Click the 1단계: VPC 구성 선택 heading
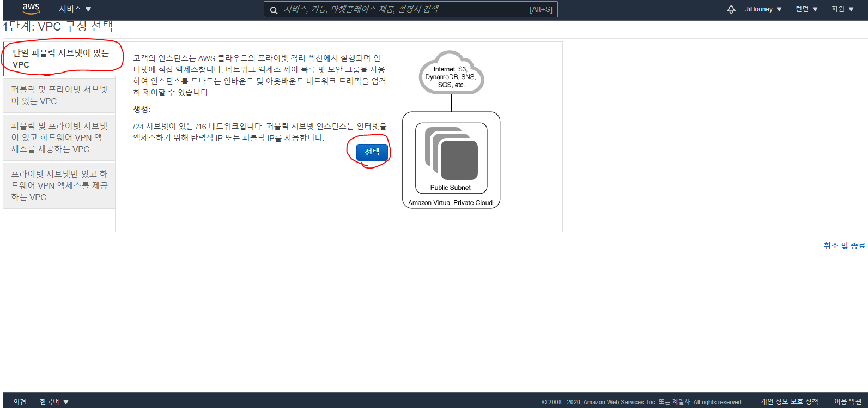Viewport: 868px width, 408px height. coord(58,26)
